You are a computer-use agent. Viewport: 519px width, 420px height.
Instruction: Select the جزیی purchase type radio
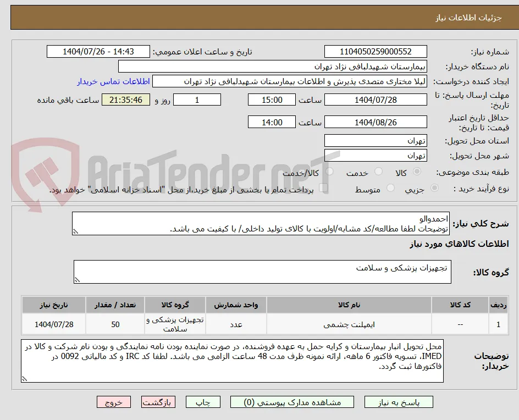pyautogui.click(x=434, y=188)
